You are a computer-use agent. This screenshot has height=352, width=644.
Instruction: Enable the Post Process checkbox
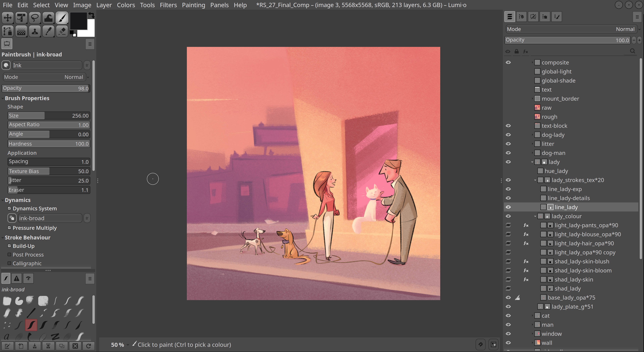click(9, 254)
